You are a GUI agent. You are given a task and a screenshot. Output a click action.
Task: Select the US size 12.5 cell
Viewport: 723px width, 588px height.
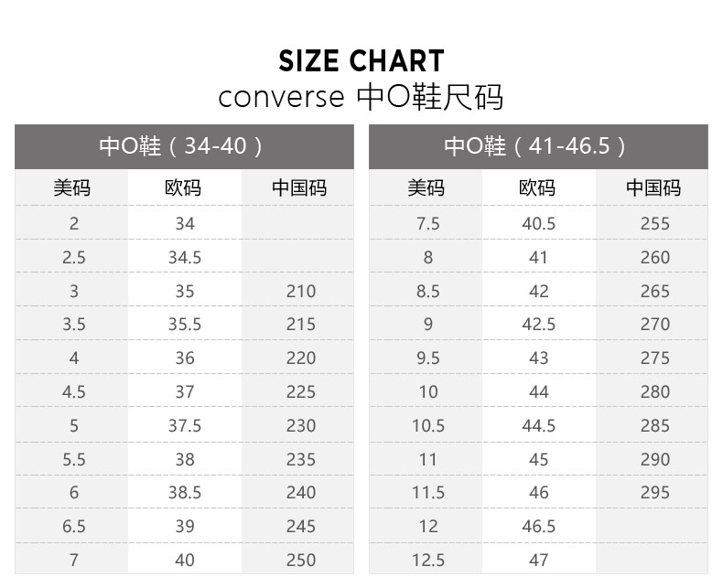428,561
